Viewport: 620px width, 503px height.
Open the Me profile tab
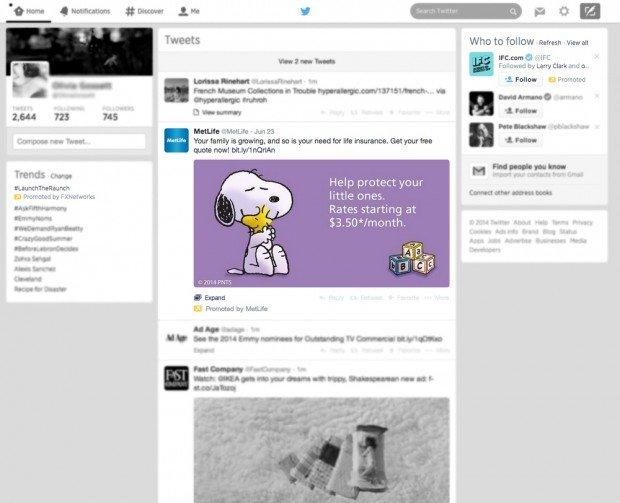(x=189, y=11)
